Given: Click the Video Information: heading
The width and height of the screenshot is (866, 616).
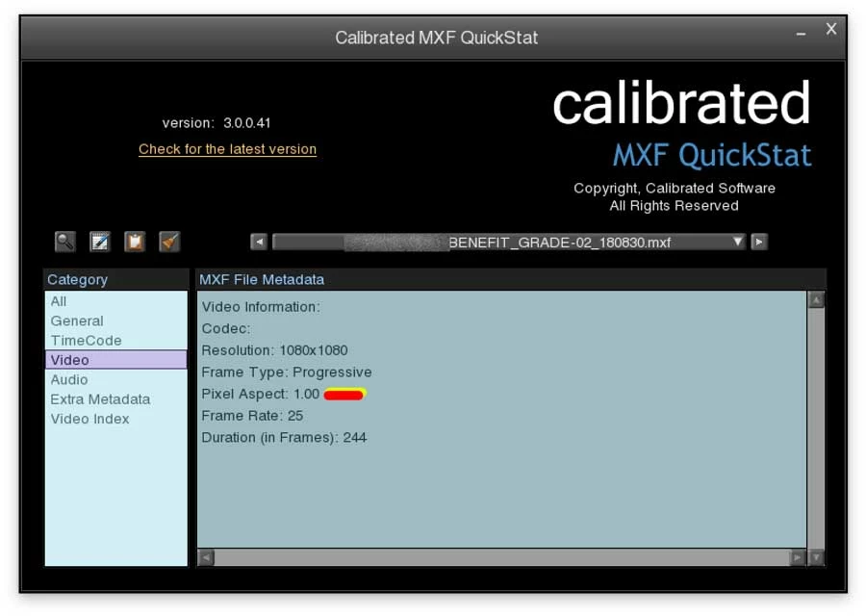Looking at the screenshot, I should 261,307.
